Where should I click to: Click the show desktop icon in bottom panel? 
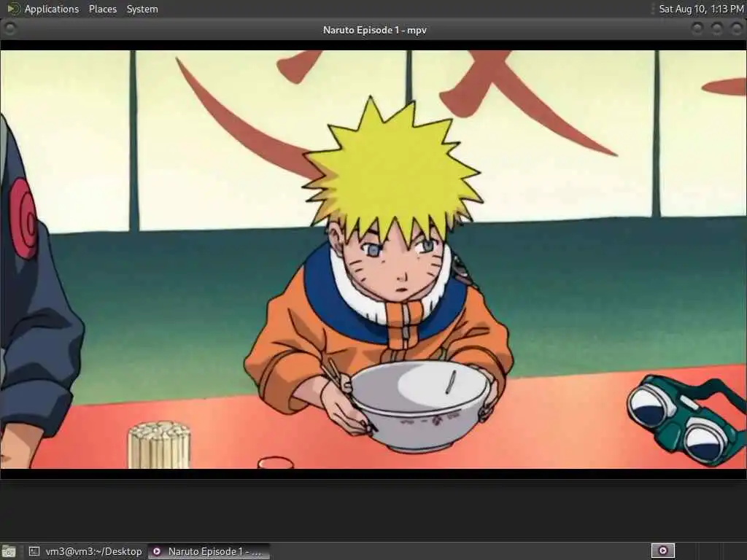pyautogui.click(x=9, y=551)
